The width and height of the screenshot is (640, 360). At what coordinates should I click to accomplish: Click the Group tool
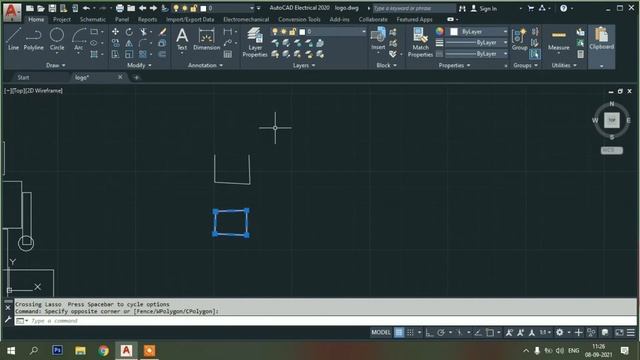[x=520, y=39]
